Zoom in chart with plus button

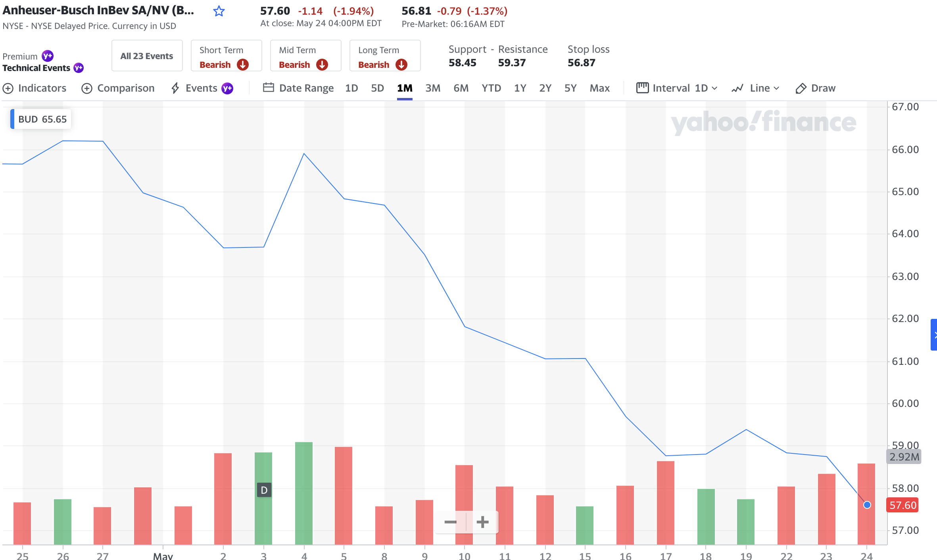(482, 522)
